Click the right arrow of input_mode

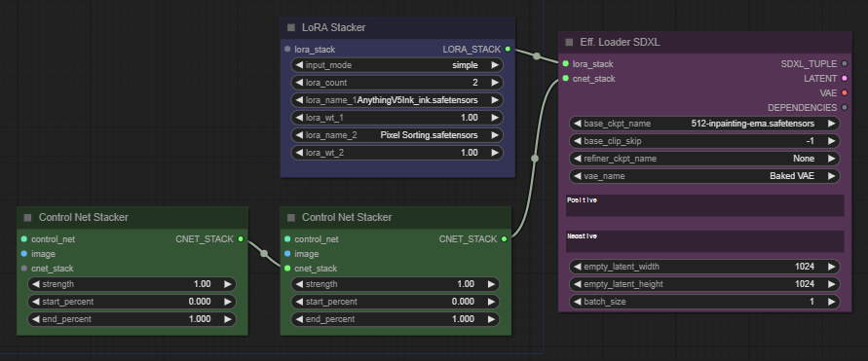(495, 65)
